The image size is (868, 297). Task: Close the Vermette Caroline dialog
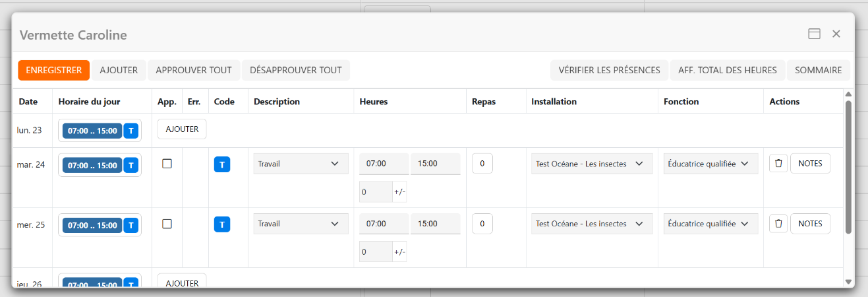pyautogui.click(x=836, y=34)
